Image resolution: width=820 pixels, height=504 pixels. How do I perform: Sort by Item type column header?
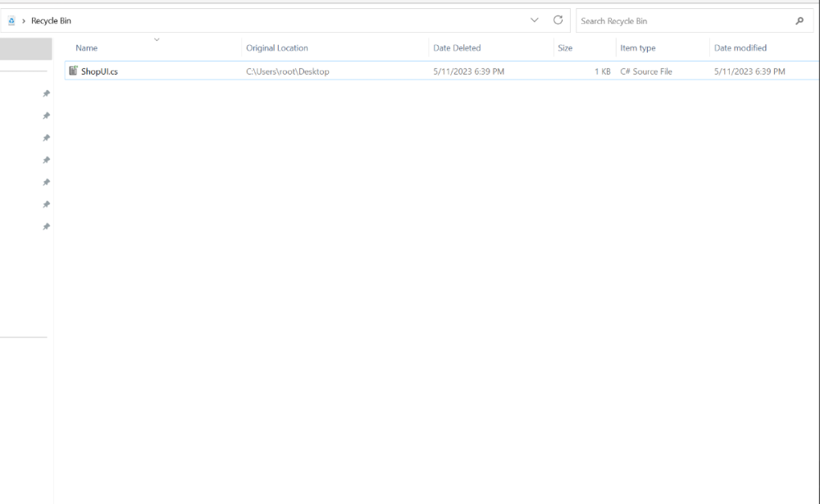point(638,48)
